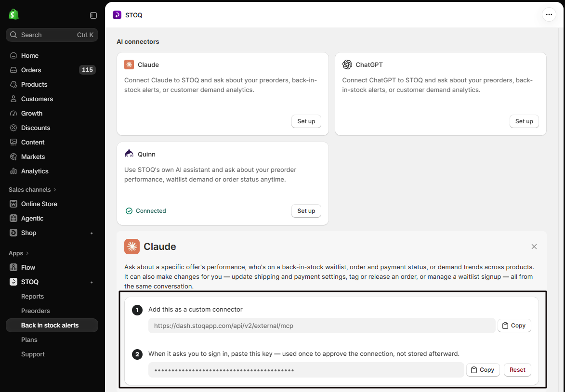This screenshot has width=565, height=392.
Task: Click the Orders count badge 115
Action: pos(87,70)
